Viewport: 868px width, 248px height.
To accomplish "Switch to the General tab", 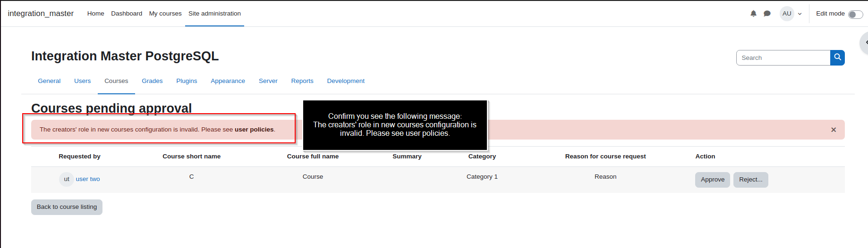I will pyautogui.click(x=49, y=81).
